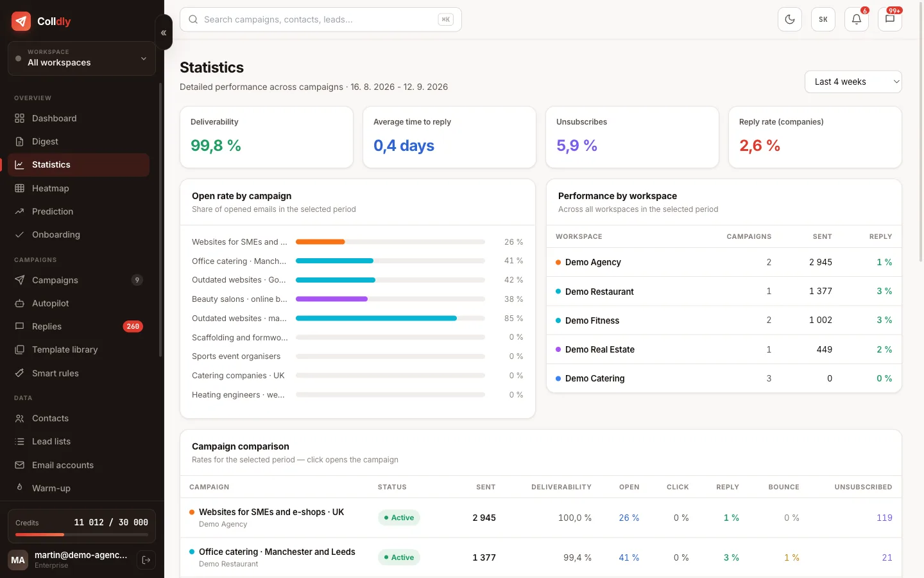Click the SK language button

823,19
